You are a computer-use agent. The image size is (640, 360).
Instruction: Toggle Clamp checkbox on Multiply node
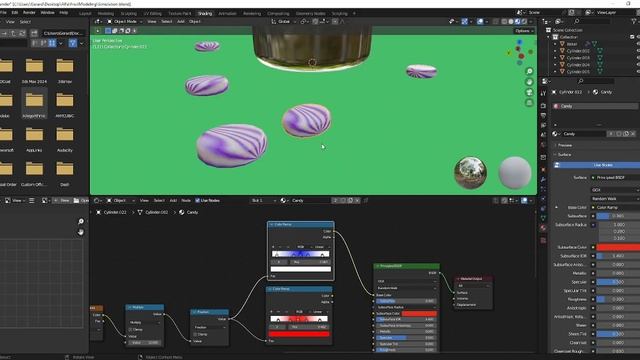[x=131, y=329]
